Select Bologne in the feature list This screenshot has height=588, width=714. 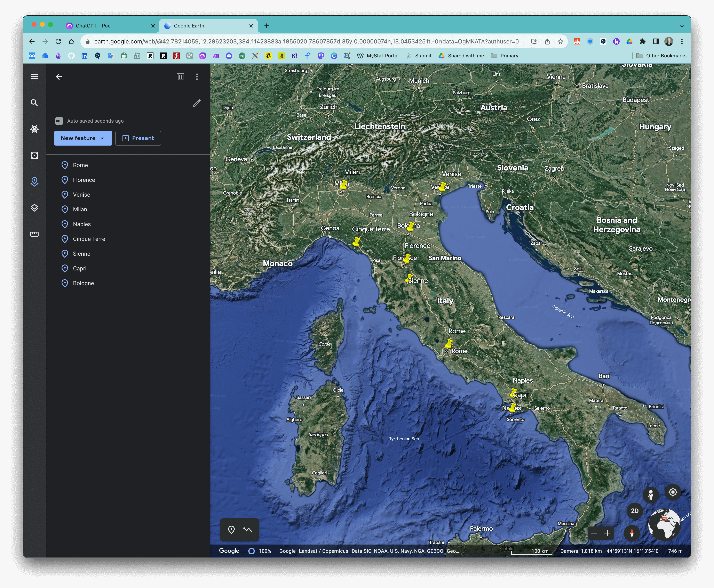point(128,283)
